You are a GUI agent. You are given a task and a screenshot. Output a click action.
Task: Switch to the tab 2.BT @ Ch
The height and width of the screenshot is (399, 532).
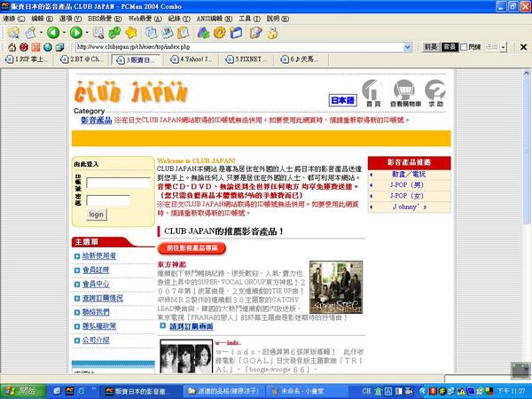(82, 59)
